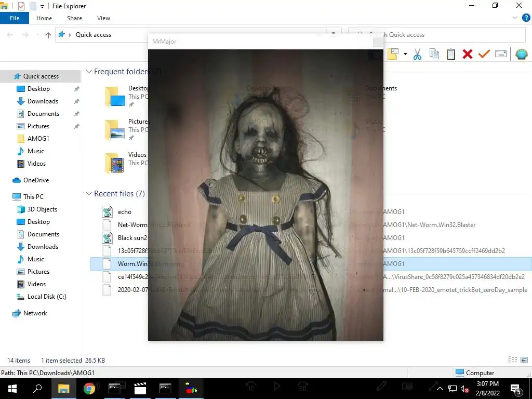Select Quick access in navigation pane
Image resolution: width=532 pixels, height=399 pixels.
41,76
